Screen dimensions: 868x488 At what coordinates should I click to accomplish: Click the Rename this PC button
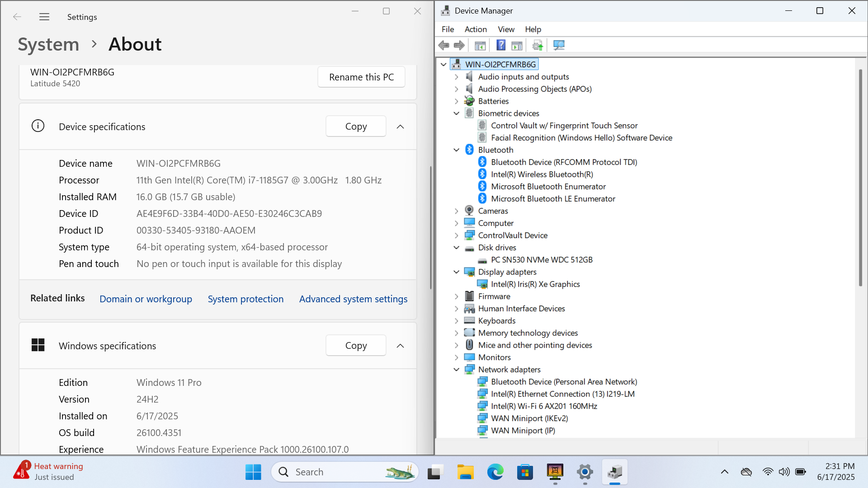tap(361, 77)
